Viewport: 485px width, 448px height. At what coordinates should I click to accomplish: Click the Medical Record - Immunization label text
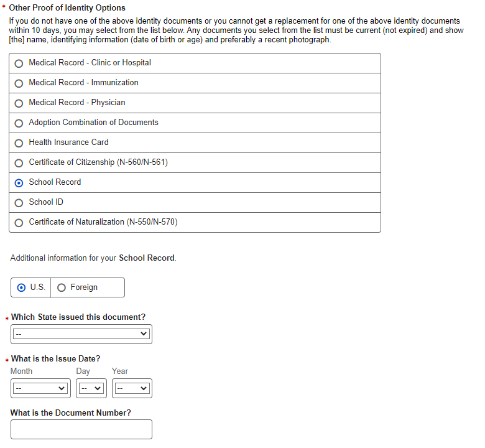(83, 83)
